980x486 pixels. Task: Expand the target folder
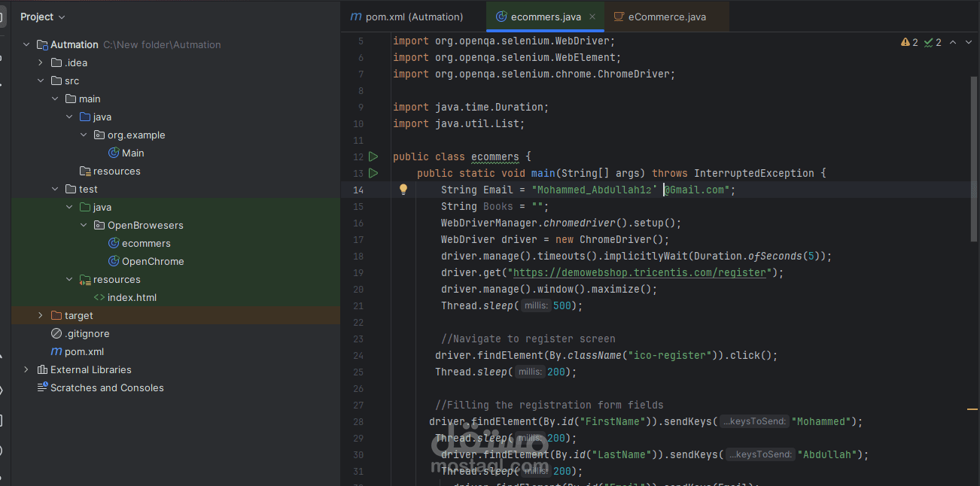click(x=41, y=315)
